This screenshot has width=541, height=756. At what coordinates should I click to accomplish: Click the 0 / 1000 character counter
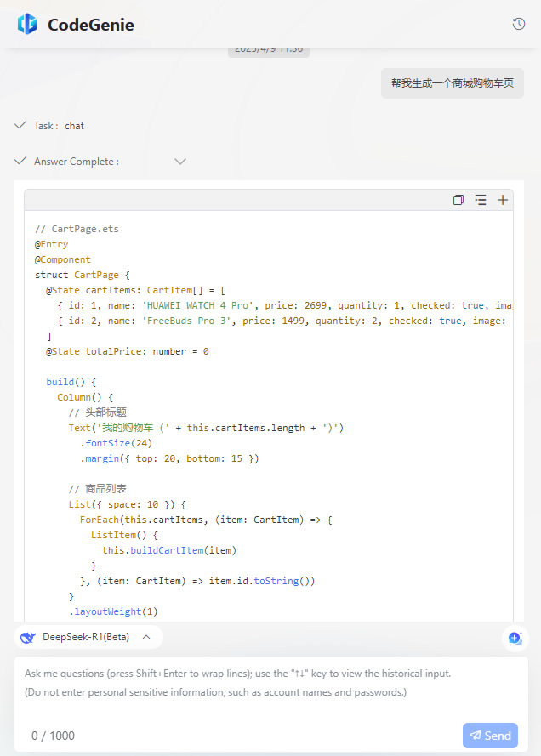click(53, 736)
